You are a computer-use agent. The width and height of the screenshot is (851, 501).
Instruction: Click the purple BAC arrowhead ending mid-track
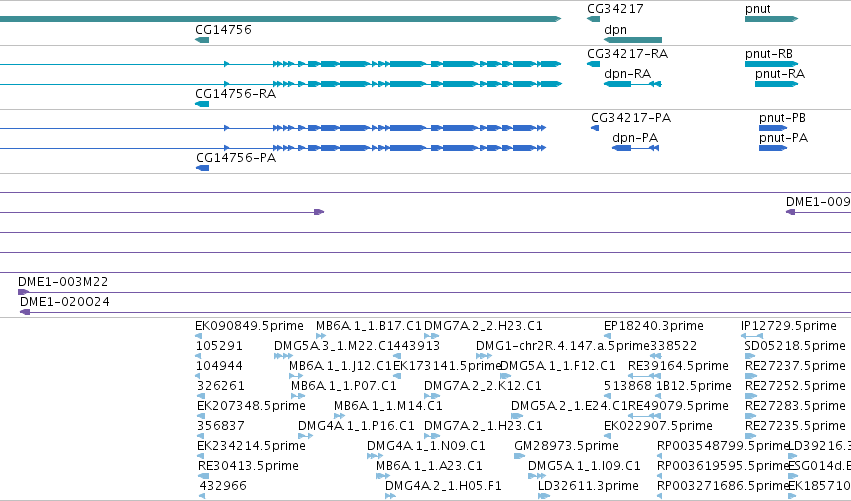pyautogui.click(x=319, y=212)
